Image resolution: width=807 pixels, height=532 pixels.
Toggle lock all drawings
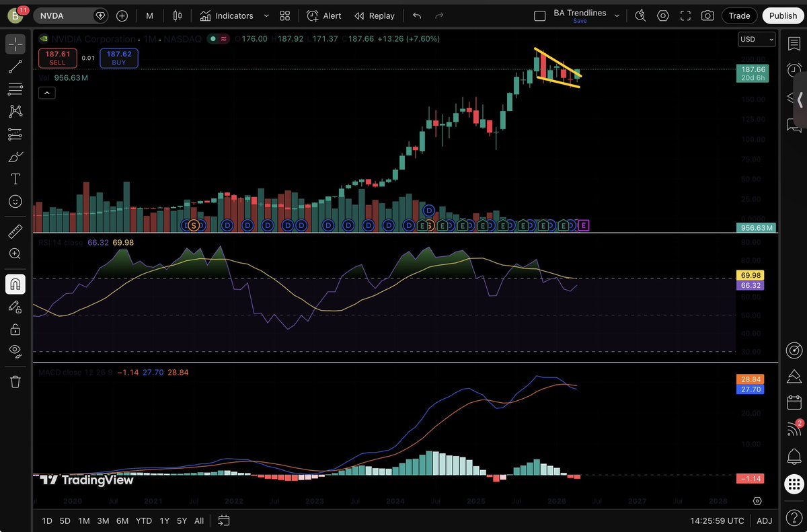[x=15, y=329]
